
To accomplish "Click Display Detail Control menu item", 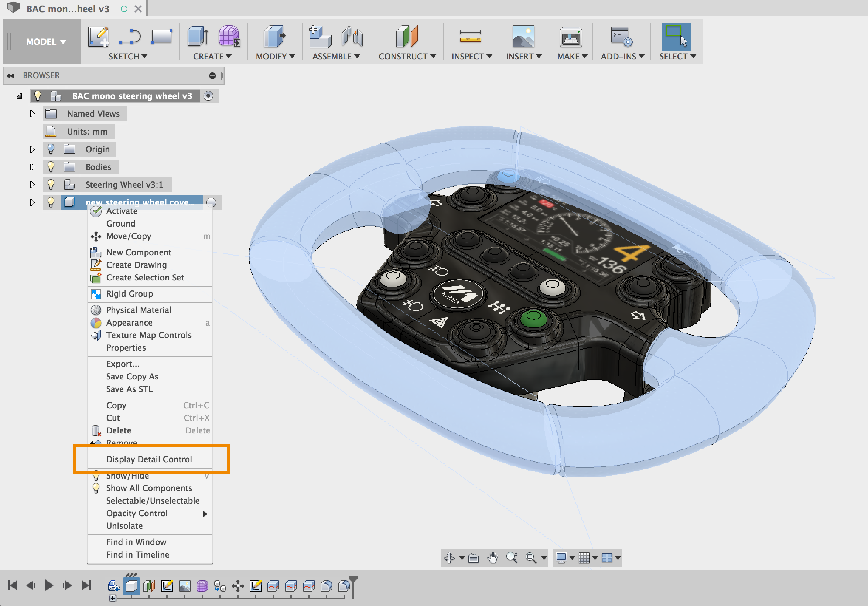I will pos(148,459).
